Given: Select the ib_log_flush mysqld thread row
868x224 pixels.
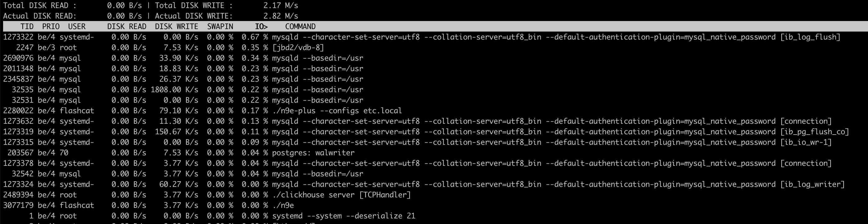Looking at the screenshot, I should click(x=422, y=37).
